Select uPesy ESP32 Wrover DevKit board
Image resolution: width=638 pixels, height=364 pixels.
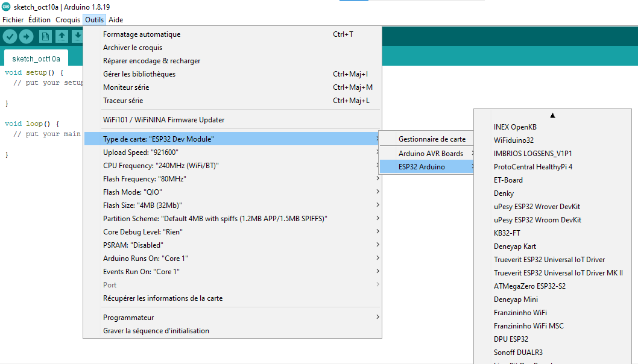552,207
